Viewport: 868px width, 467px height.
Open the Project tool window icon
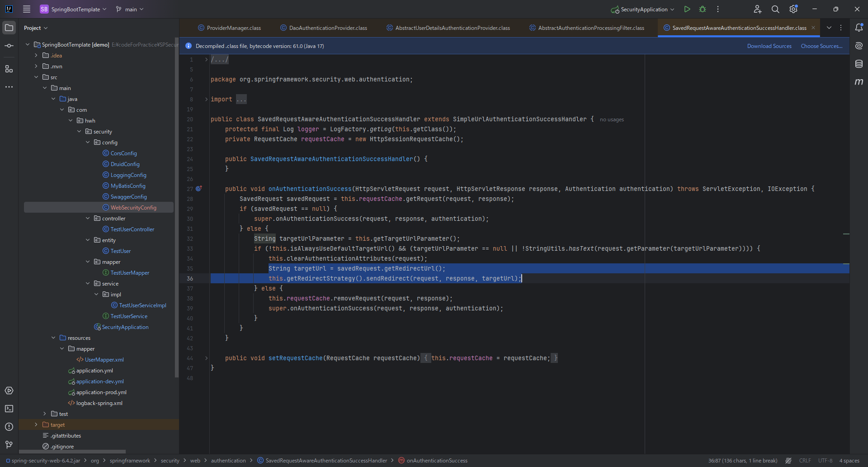point(9,28)
